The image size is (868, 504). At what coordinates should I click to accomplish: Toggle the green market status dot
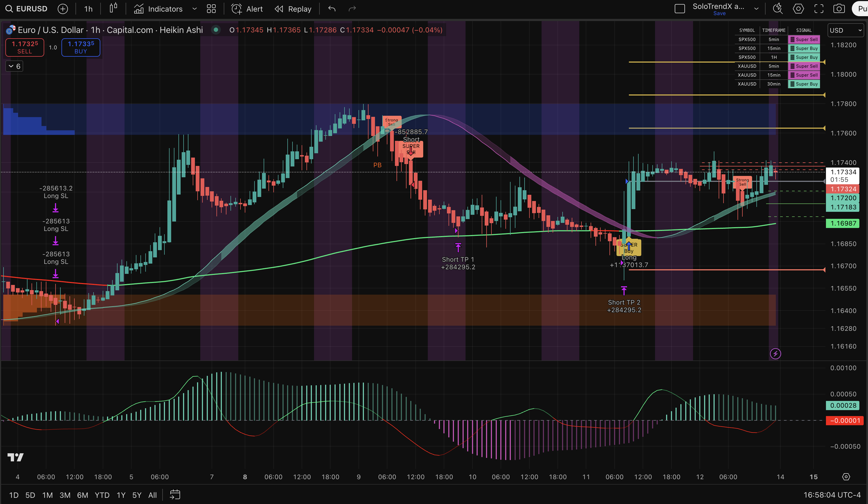tap(216, 30)
